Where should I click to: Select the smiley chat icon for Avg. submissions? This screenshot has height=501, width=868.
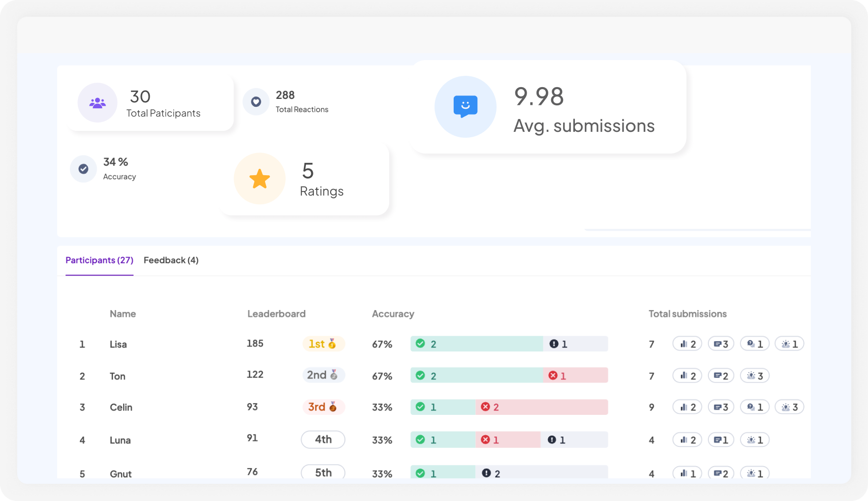[x=465, y=106]
